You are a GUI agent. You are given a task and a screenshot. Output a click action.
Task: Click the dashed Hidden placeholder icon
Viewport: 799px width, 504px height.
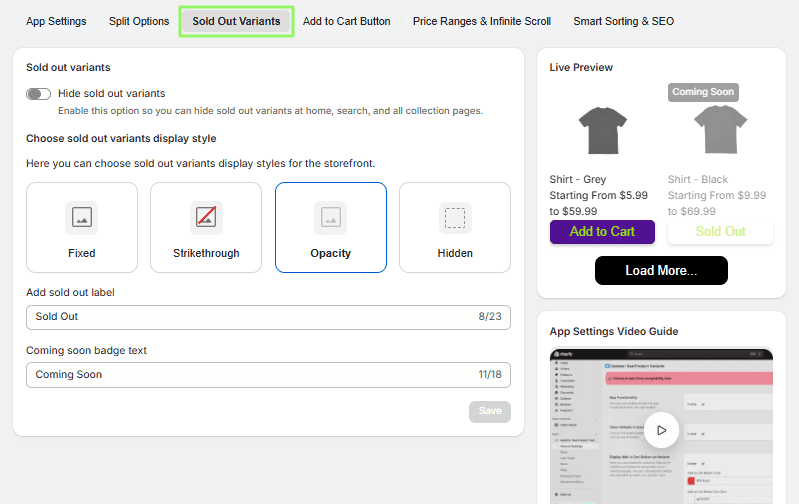click(x=455, y=218)
